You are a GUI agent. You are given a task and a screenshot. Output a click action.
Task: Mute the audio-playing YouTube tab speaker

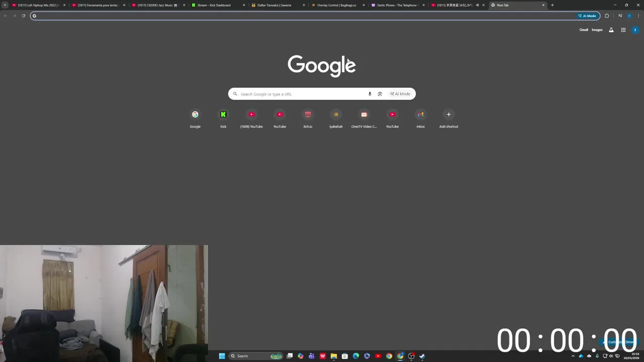point(477,5)
